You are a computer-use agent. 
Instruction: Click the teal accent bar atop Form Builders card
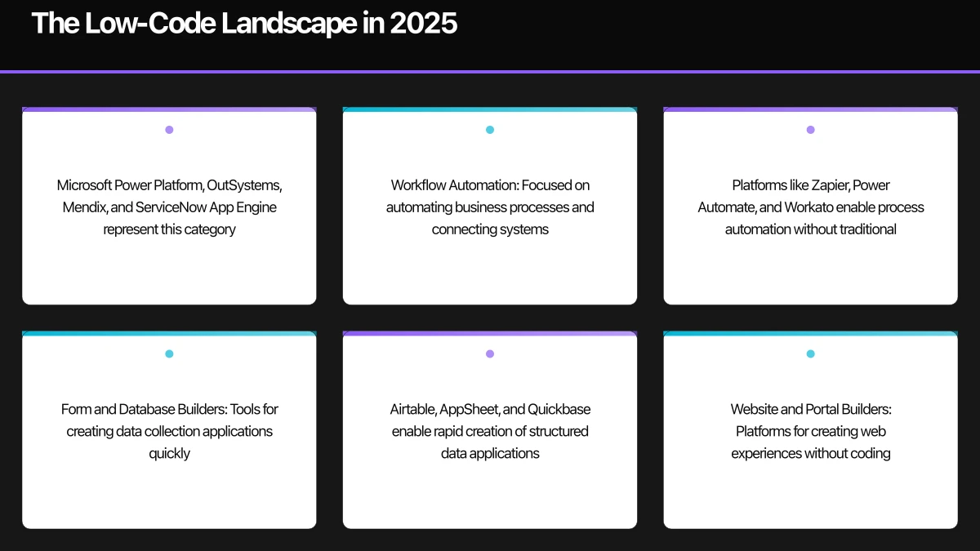pos(169,334)
